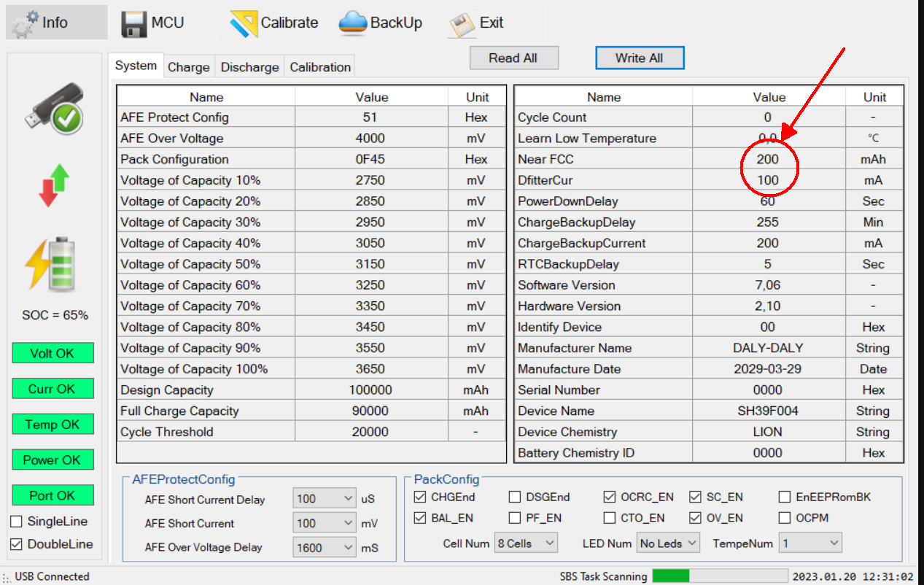Click the SBS Task Scanning progress bar
This screenshot has height=585, width=924.
(x=720, y=576)
